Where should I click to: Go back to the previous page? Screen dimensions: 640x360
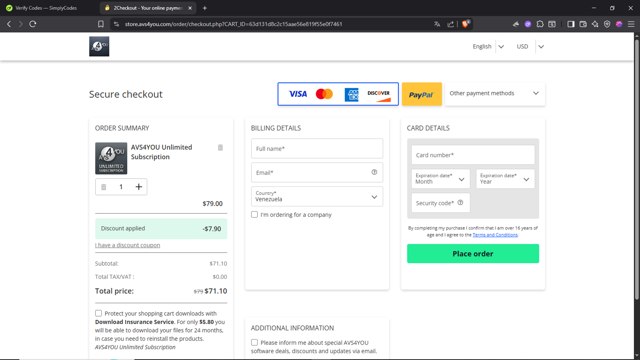(9, 24)
